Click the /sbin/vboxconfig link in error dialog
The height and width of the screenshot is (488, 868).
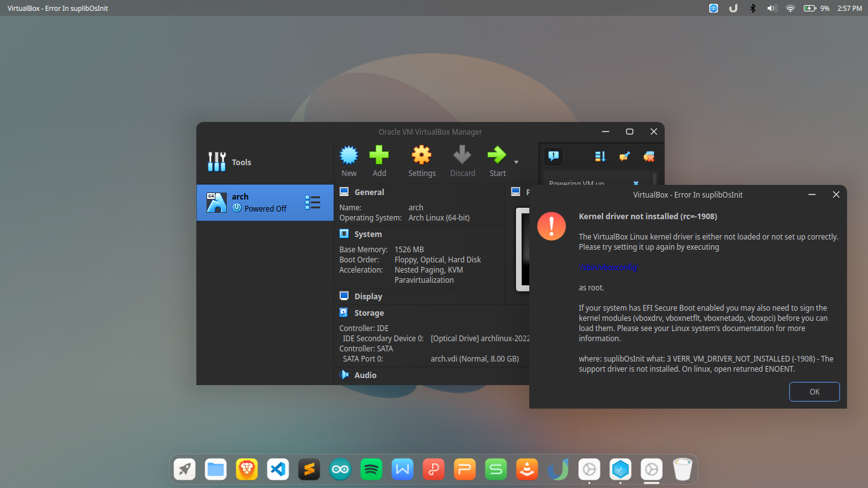[608, 268]
